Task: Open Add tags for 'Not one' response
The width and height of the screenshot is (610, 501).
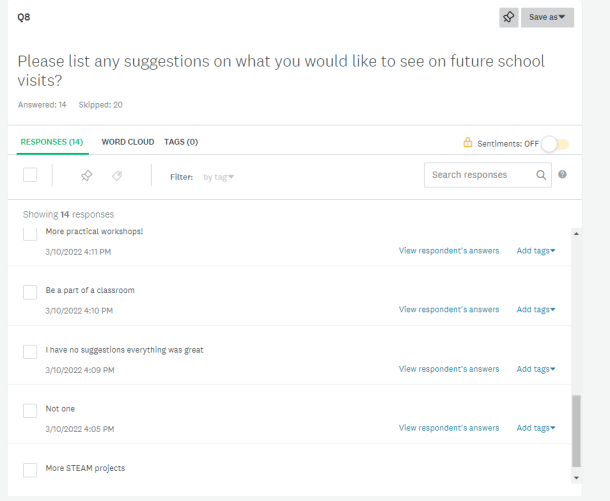Action: (535, 428)
